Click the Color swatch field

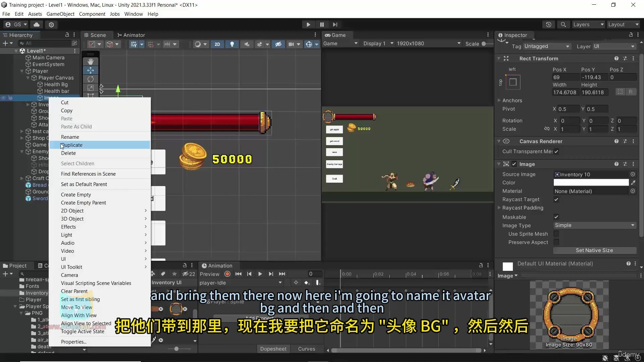tap(591, 182)
